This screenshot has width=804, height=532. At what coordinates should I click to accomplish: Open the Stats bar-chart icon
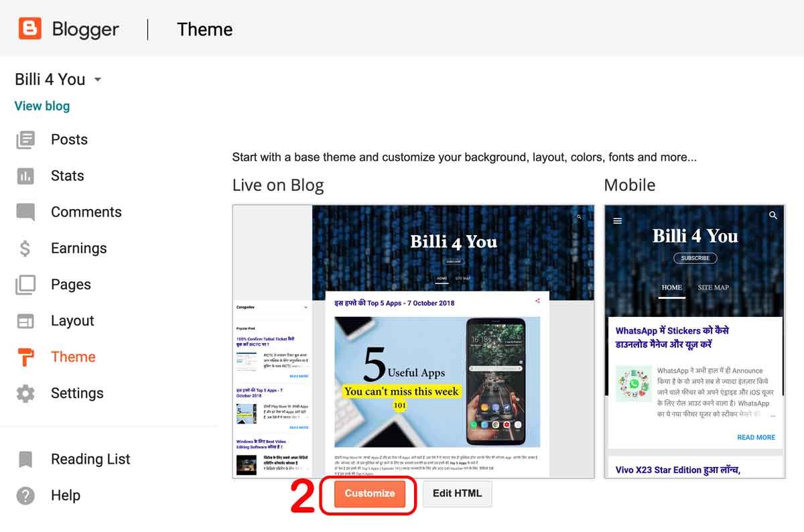pos(25,176)
